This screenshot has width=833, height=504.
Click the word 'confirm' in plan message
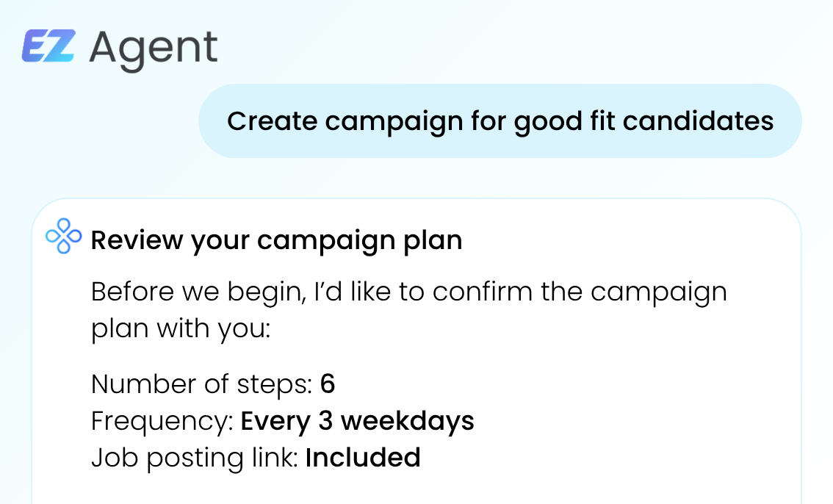click(x=482, y=292)
